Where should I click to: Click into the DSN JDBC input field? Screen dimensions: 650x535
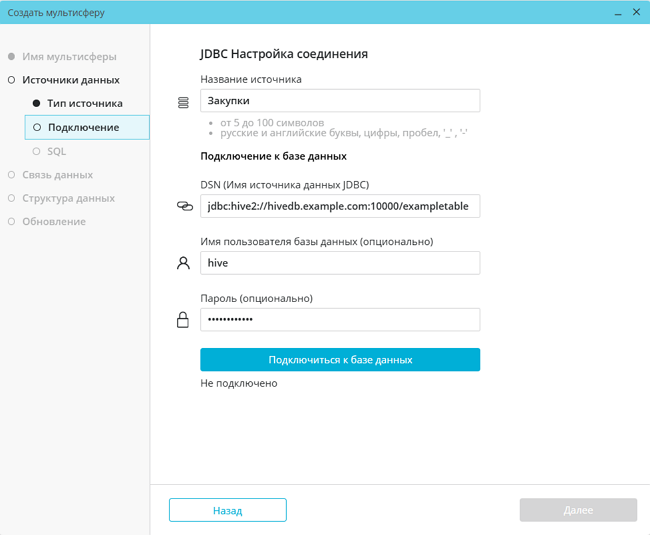click(340, 206)
